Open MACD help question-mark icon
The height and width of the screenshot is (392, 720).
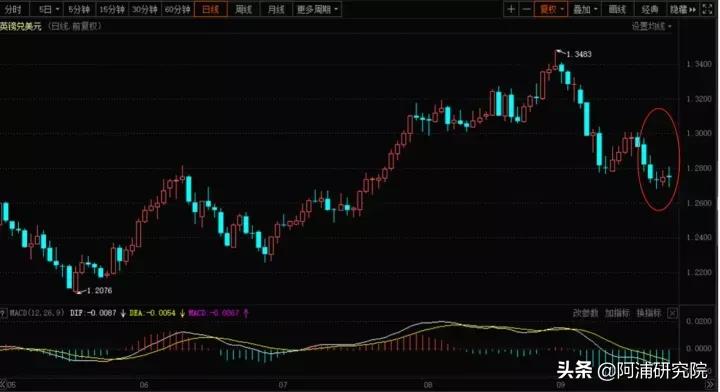3,313
